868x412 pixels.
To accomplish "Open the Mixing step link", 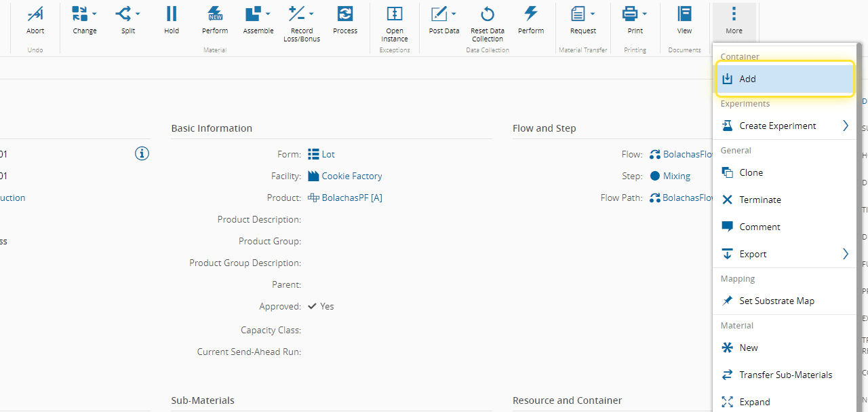I will pos(676,176).
